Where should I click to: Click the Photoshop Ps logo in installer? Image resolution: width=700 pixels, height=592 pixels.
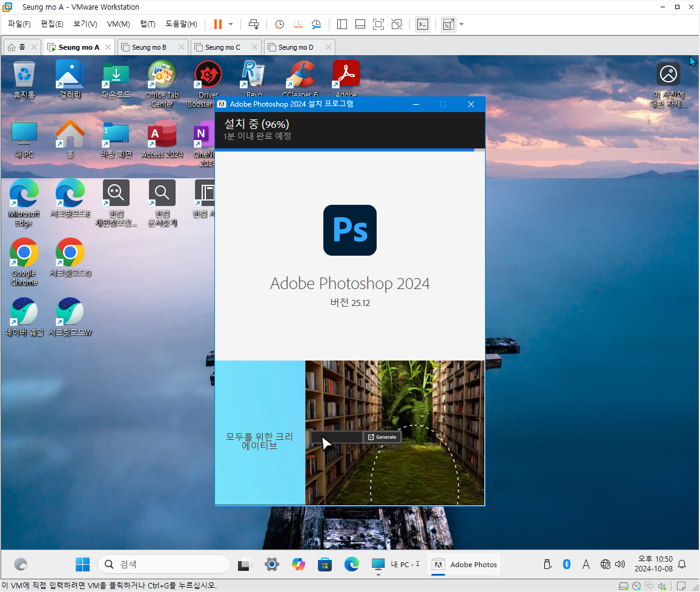tap(349, 230)
